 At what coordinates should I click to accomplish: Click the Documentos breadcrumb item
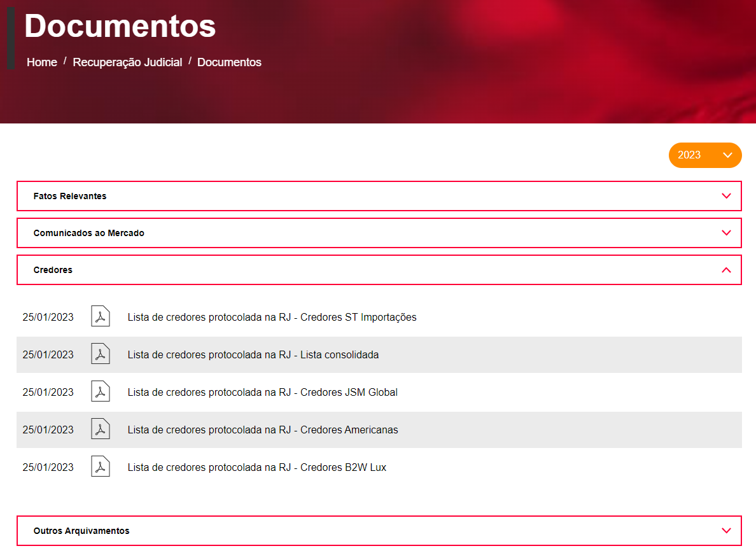(x=229, y=62)
